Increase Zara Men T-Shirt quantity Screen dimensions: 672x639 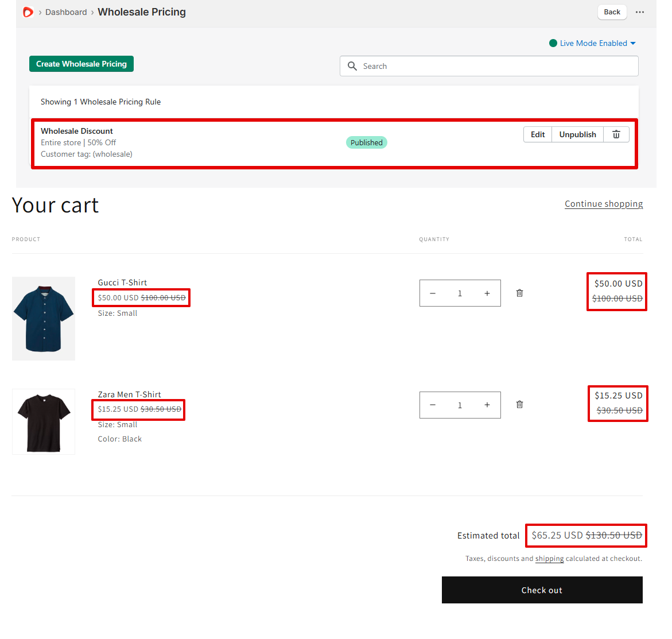(x=487, y=405)
